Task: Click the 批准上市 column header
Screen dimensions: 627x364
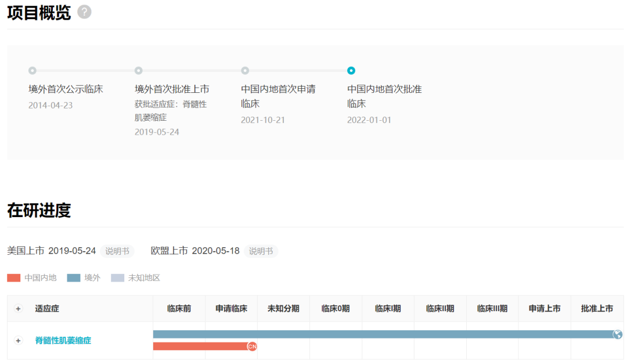Action: click(597, 309)
